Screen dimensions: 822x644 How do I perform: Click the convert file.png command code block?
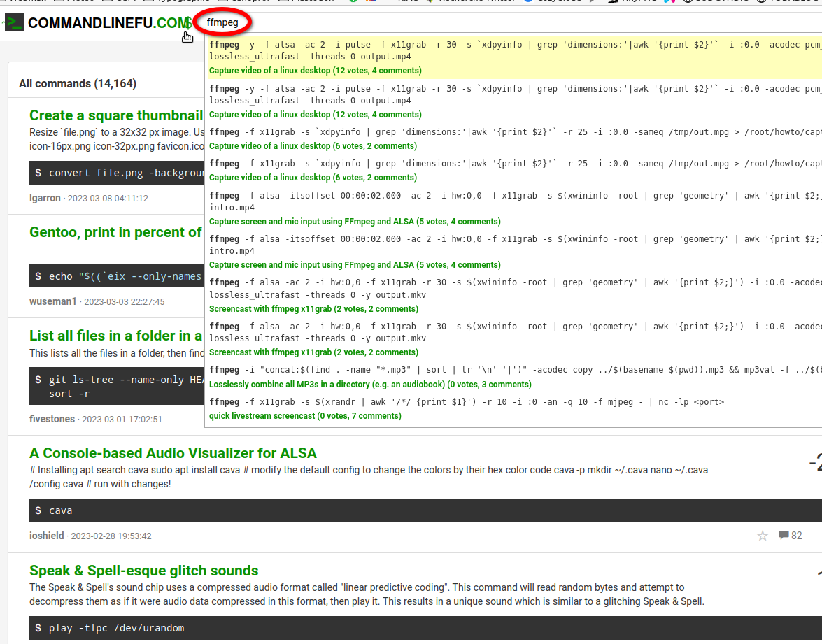click(117, 173)
